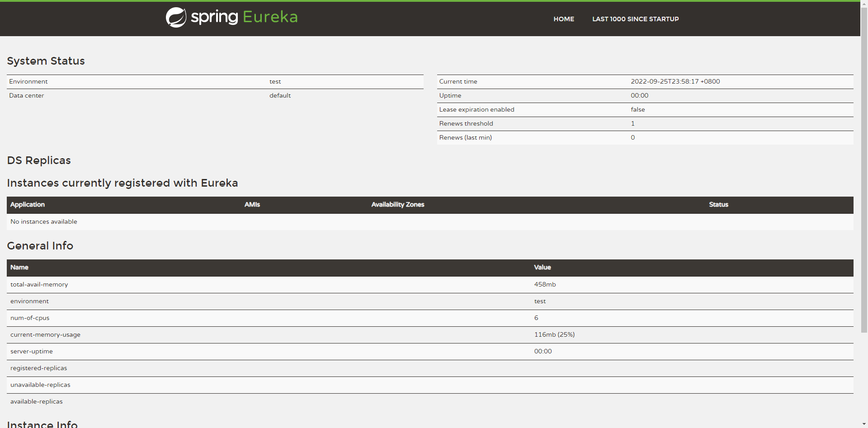The width and height of the screenshot is (868, 428).
Task: Open LAST 1000 SINCE STARTUP page
Action: pos(635,19)
